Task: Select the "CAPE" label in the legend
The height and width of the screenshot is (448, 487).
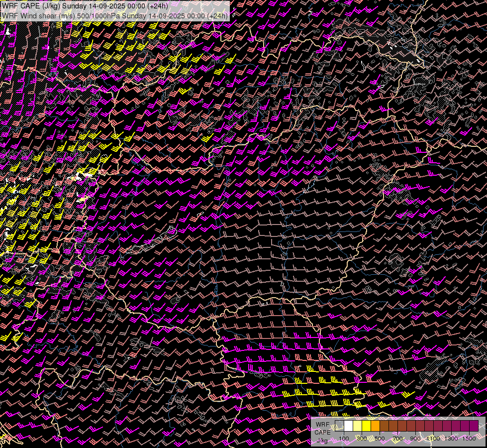Action: tap(322, 433)
